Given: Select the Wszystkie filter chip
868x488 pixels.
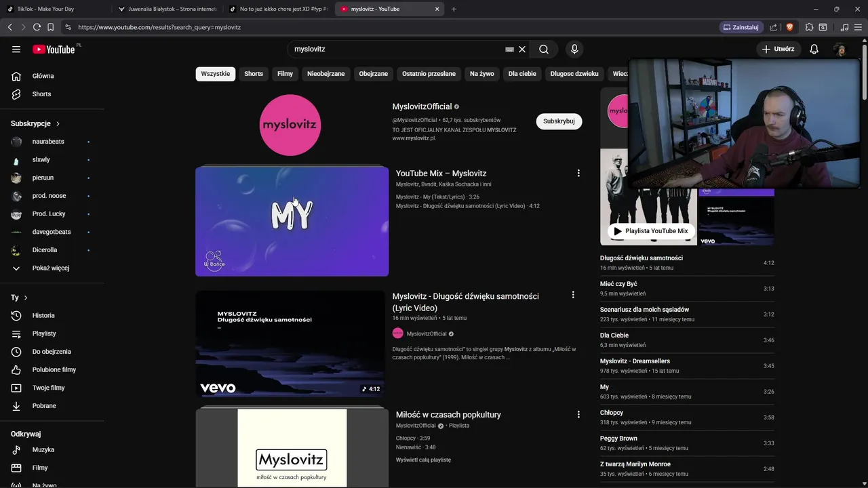Looking at the screenshot, I should [216, 74].
